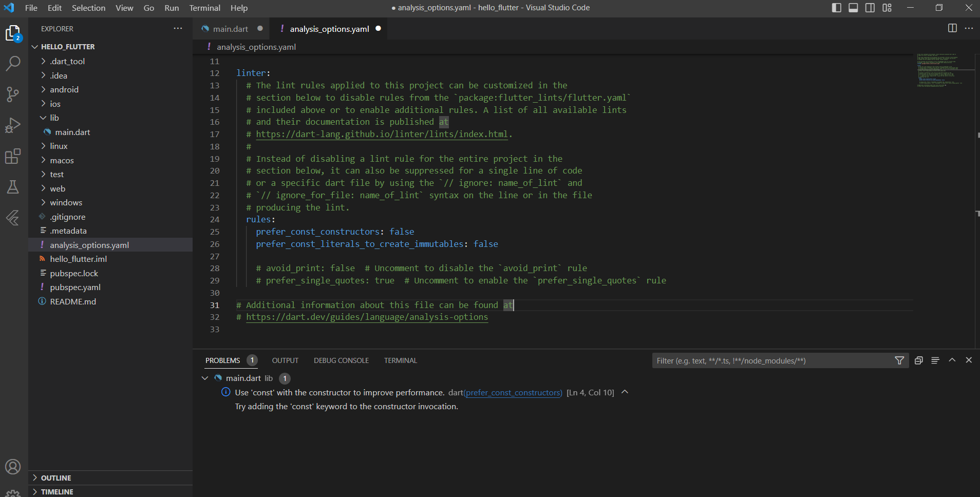
Task: Open the Accounts menu icon
Action: [13, 467]
